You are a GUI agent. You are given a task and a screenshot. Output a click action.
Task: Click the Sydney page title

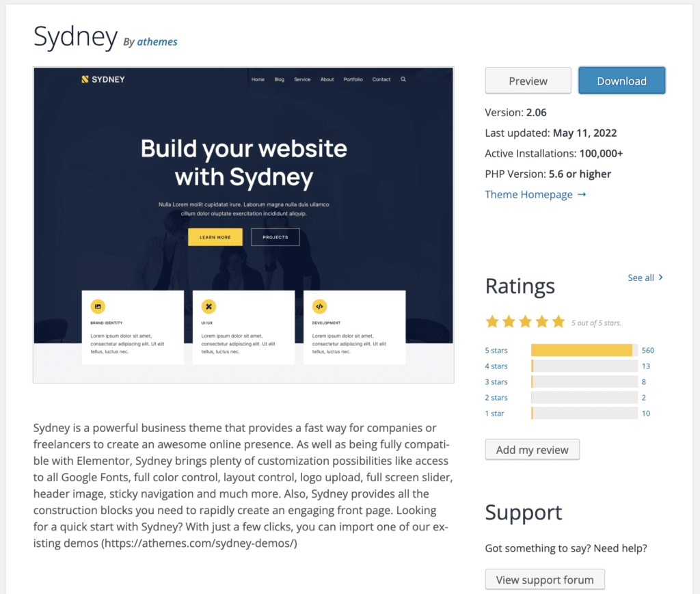(75, 37)
